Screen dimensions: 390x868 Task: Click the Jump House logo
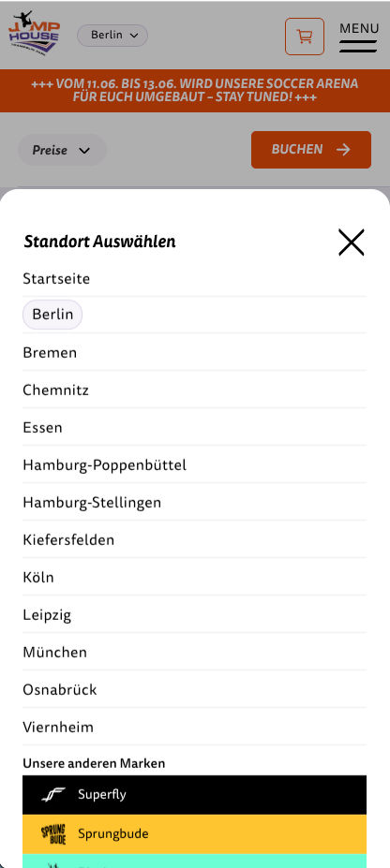click(34, 33)
